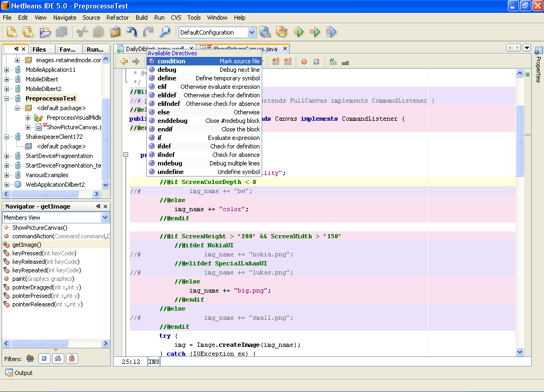
Task: Open the CVS menu
Action: pyautogui.click(x=176, y=18)
